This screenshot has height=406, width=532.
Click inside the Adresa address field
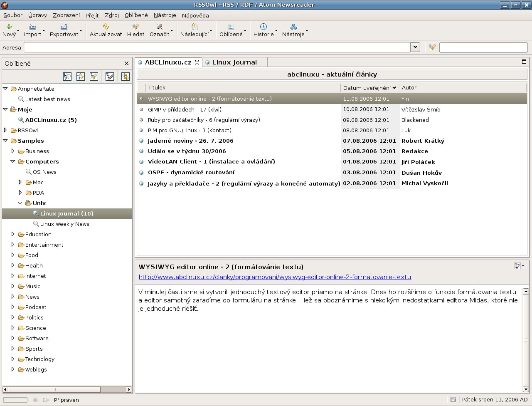pos(217,47)
